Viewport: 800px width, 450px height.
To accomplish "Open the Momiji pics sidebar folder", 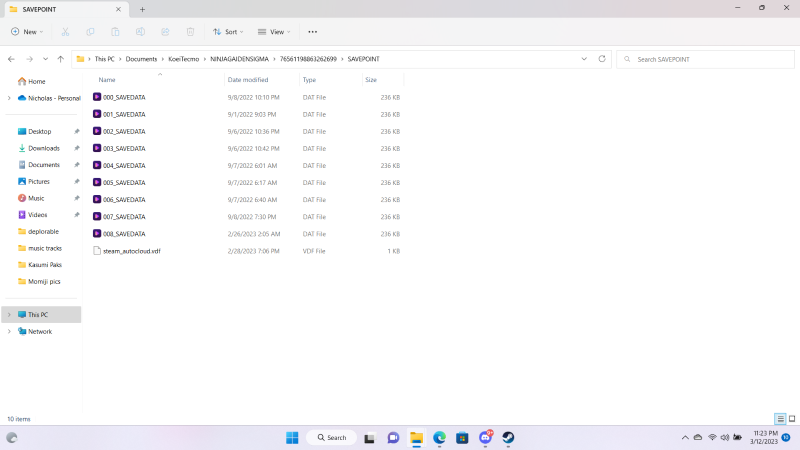I will (x=39, y=281).
